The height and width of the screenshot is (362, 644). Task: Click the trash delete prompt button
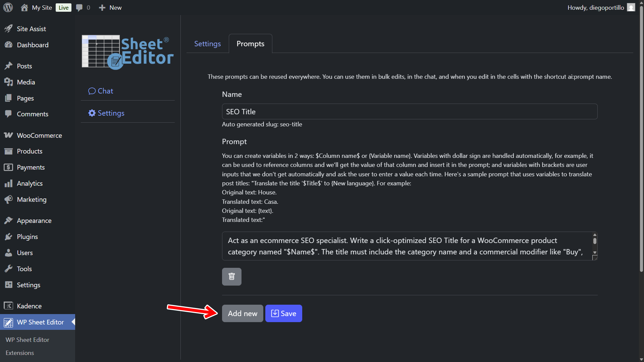click(231, 277)
